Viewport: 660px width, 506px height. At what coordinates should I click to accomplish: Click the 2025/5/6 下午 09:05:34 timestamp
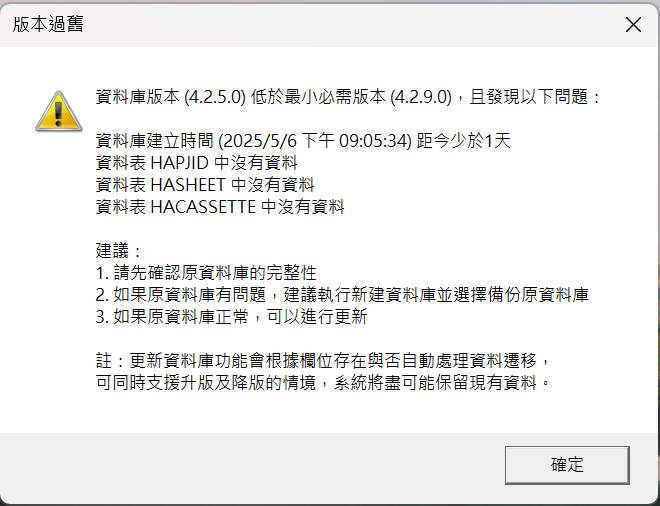315,141
